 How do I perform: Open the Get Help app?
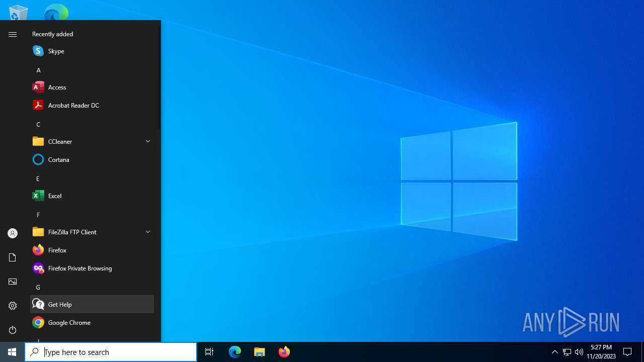(92, 304)
